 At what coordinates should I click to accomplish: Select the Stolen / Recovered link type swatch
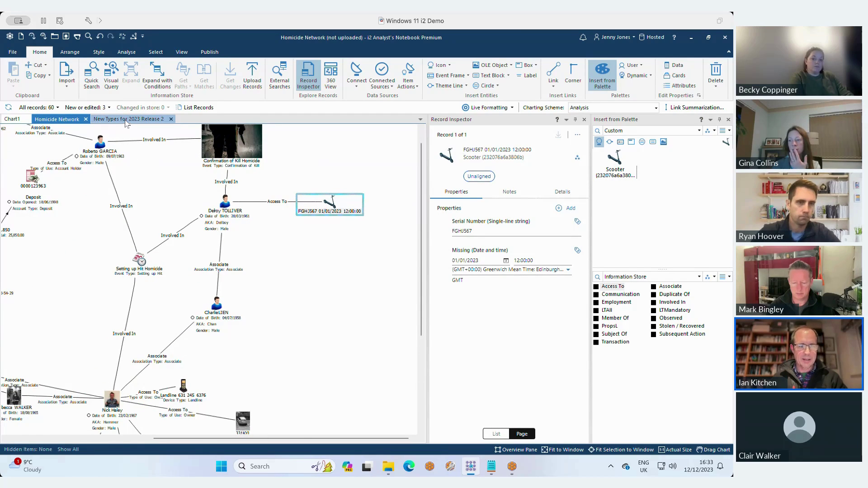pos(654,326)
